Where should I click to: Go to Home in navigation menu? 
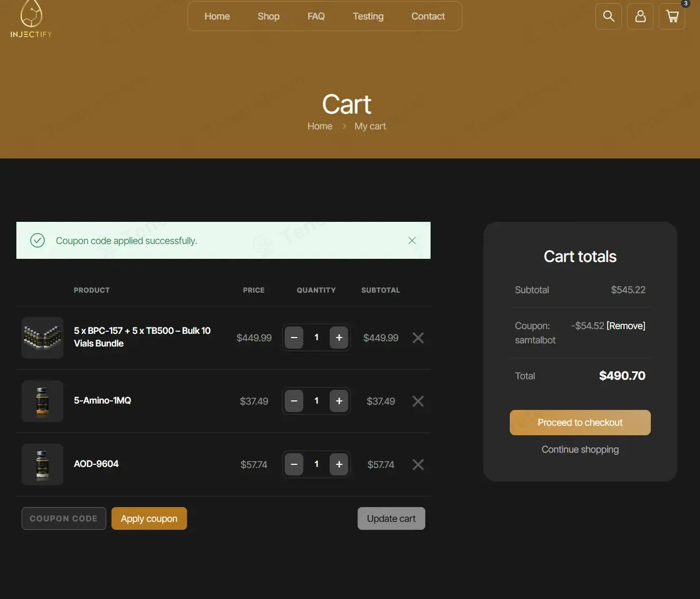pos(217,16)
